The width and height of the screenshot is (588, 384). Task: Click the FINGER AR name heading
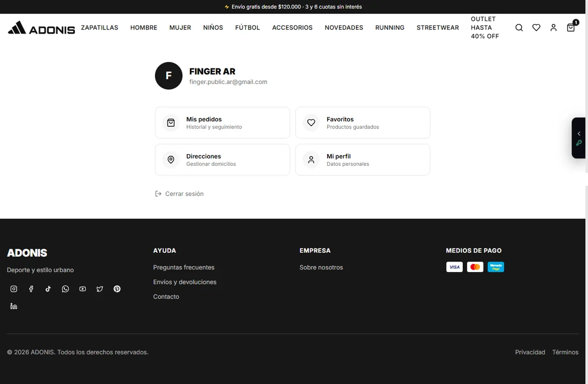[212, 71]
